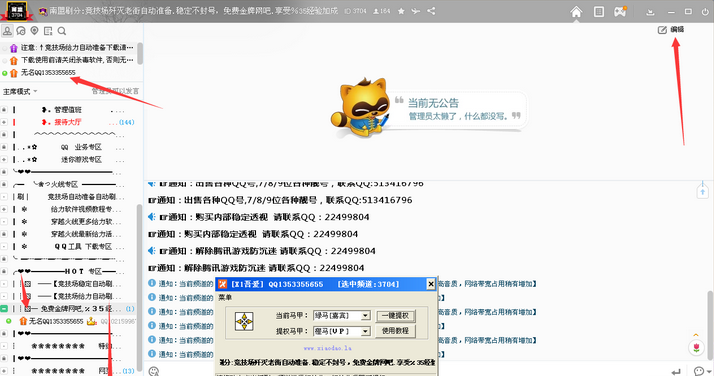Click the 使用教程 button

pyautogui.click(x=395, y=331)
